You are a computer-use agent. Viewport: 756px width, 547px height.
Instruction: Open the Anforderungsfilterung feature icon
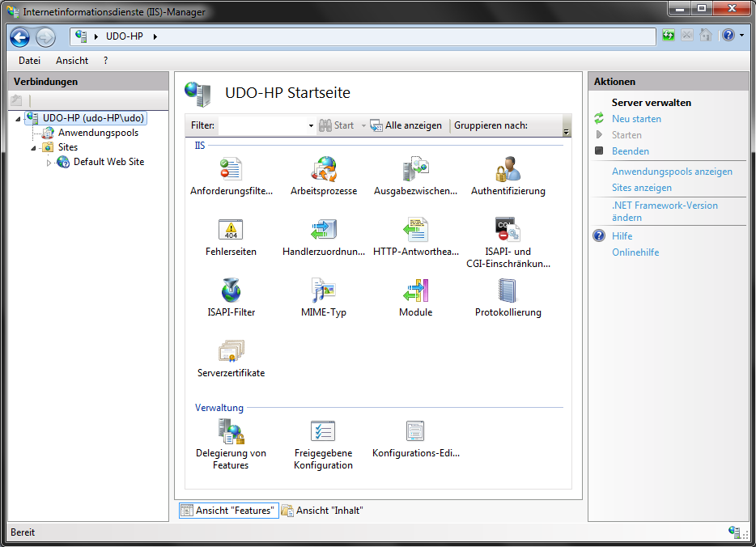click(x=231, y=169)
